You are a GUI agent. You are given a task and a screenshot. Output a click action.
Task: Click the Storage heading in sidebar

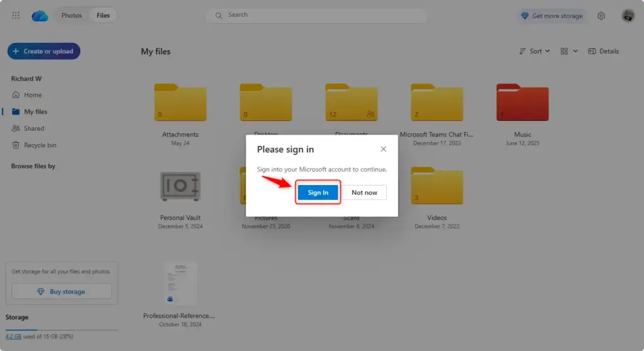pos(17,317)
